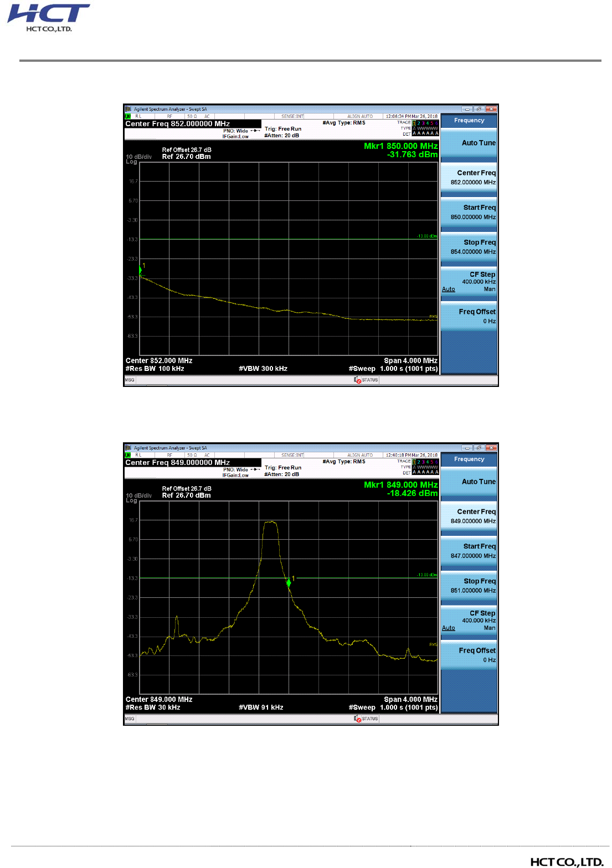Click 'Ref Offset 26.7 dB' in 852 MHz analyzer
Image resolution: width=612 pixels, height=868 pixels.
click(x=187, y=150)
